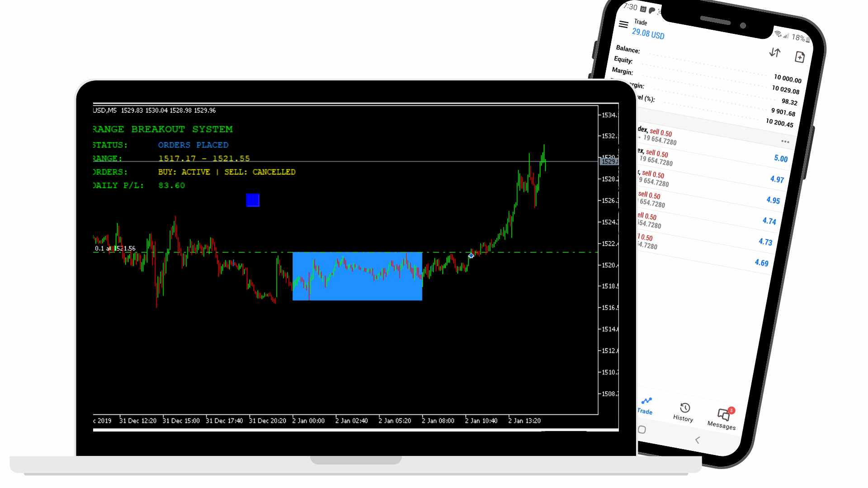Click the RANGE BREAKOUT SYSTEM title

163,129
